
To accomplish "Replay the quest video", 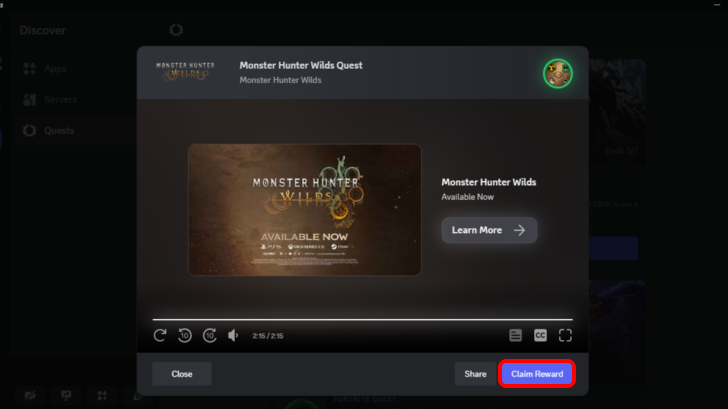I will click(x=160, y=335).
